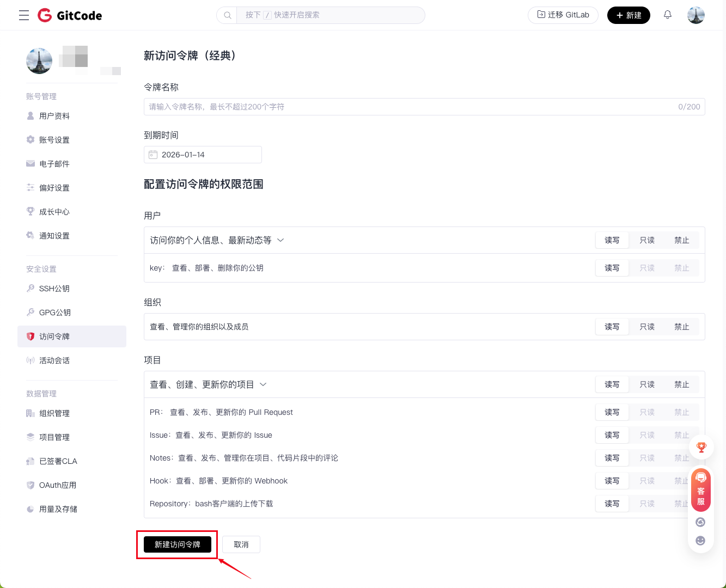Click the 迁移 GitLab button
Viewport: 726px width, 588px height.
click(x=563, y=15)
